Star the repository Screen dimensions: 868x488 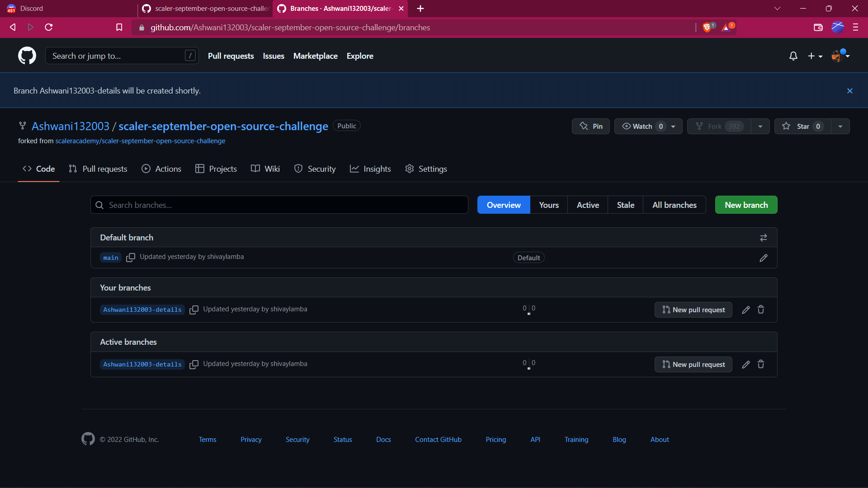(x=802, y=126)
